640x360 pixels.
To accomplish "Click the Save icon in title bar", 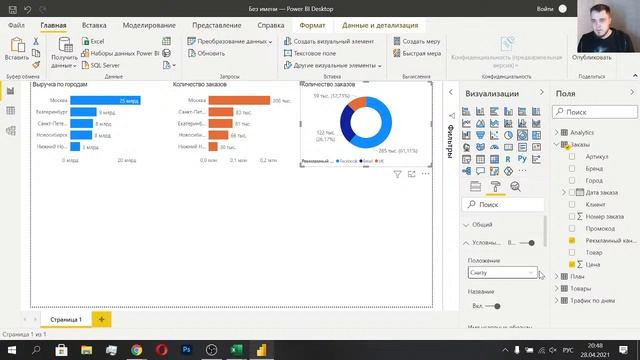I will (x=13, y=9).
